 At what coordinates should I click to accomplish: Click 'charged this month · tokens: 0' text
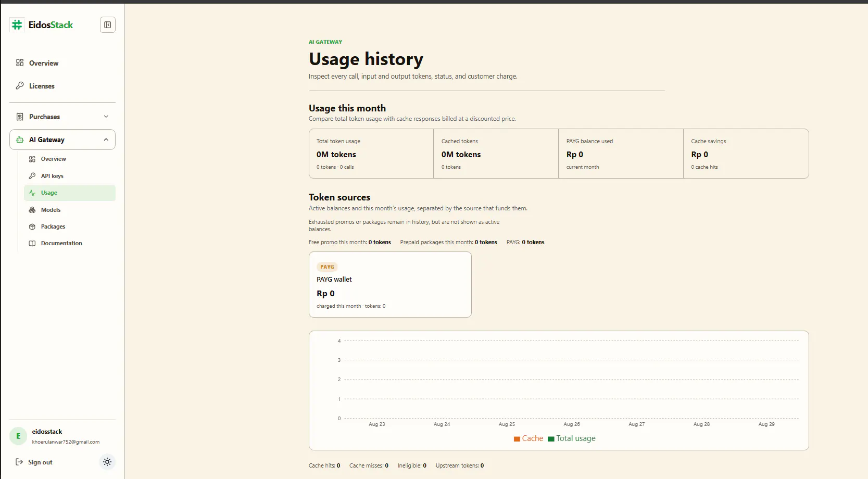[x=351, y=306]
